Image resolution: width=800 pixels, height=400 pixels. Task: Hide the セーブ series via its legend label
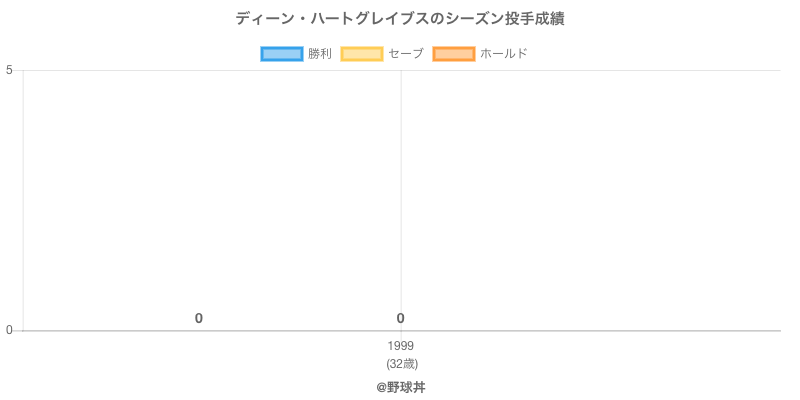tap(406, 54)
